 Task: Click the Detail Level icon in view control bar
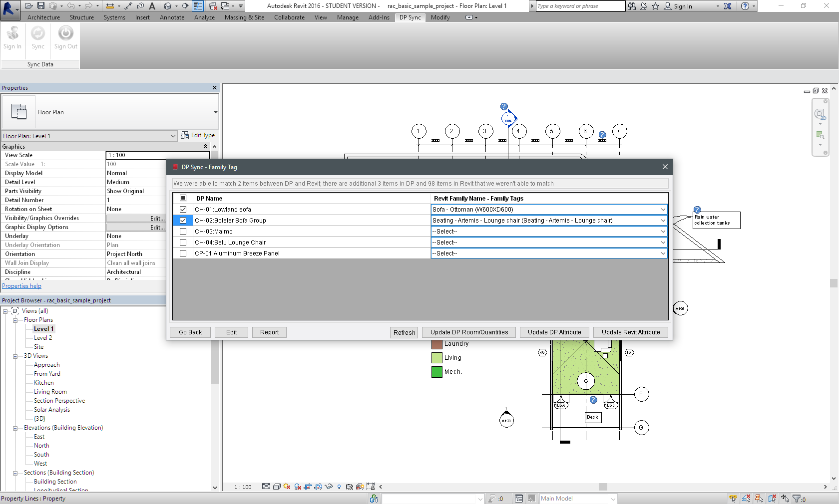coord(266,487)
